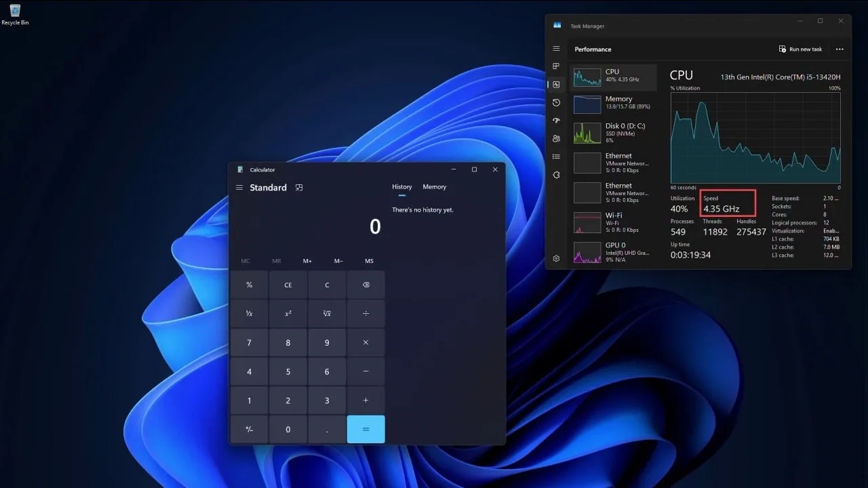Click the Calculator equals button
The image size is (868, 488).
[366, 430]
